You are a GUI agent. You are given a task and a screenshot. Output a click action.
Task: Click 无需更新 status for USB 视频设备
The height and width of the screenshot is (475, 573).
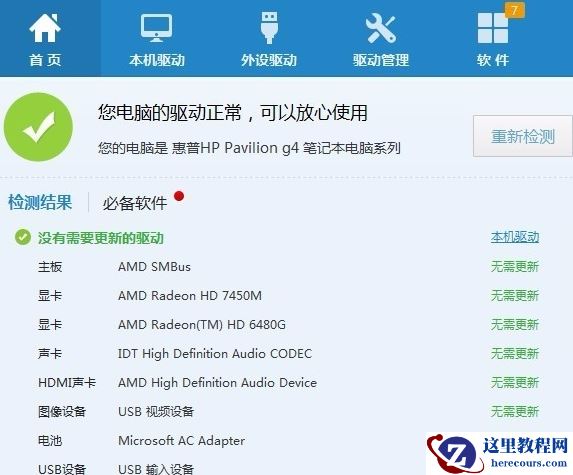point(515,411)
